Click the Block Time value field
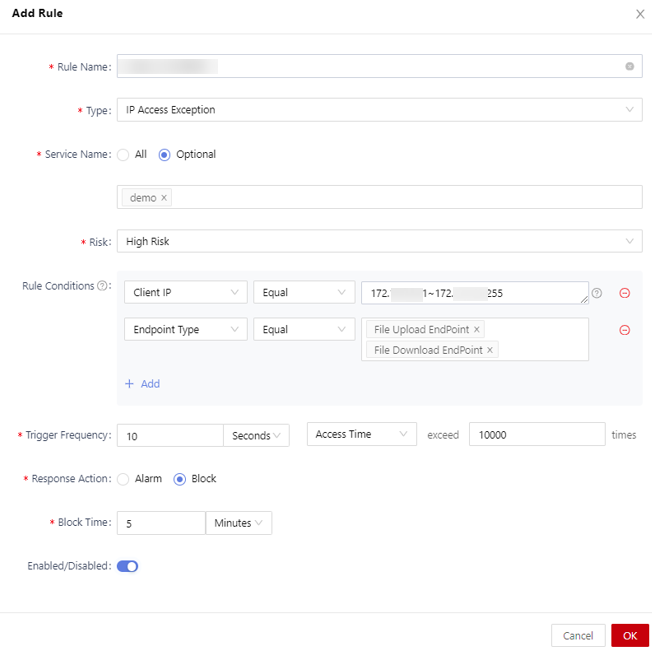Screen dimensions: 652x649 [x=161, y=523]
